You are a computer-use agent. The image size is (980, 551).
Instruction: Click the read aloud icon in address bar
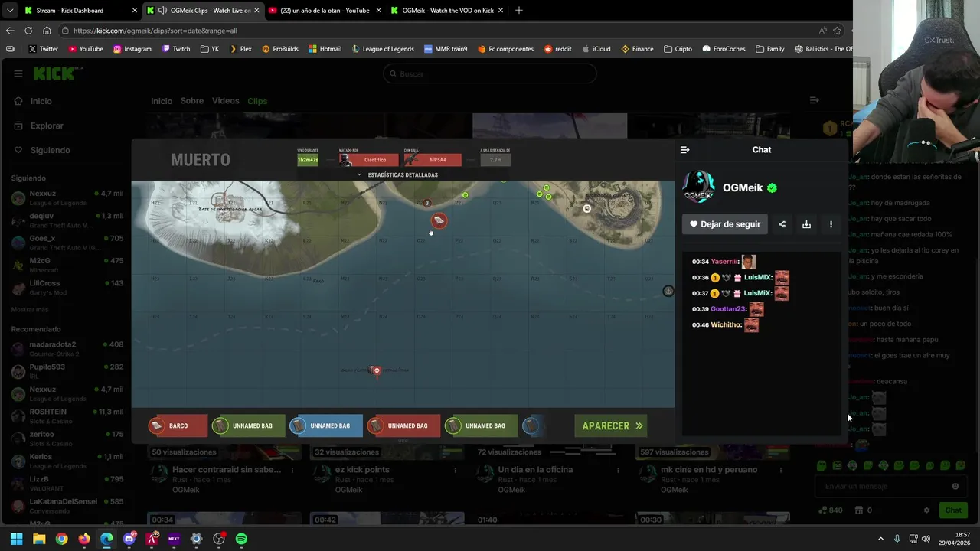click(x=822, y=31)
